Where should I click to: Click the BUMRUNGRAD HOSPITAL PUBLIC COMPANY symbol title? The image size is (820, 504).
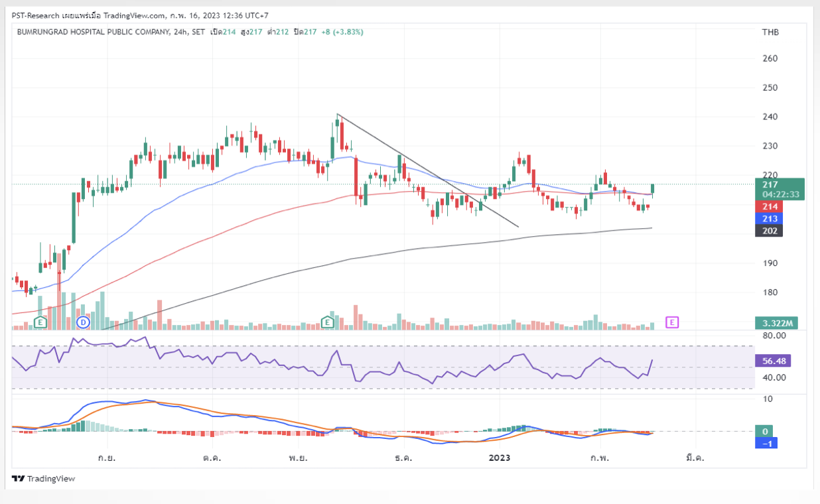pos(92,32)
